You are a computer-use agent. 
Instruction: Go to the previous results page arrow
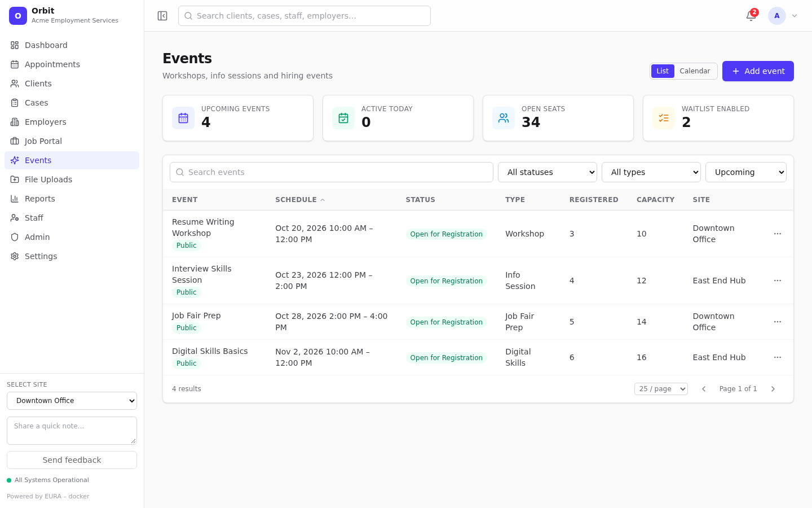(704, 389)
